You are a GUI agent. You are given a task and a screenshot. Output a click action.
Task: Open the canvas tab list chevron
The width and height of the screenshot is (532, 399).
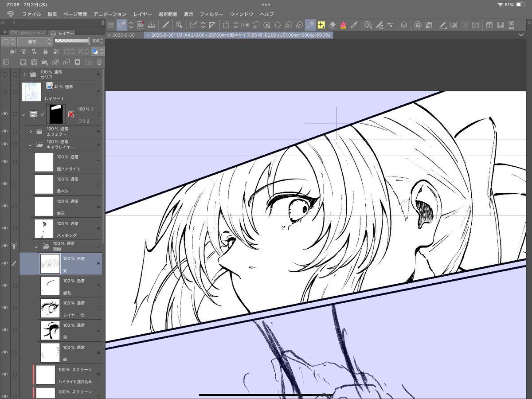[x=521, y=35]
